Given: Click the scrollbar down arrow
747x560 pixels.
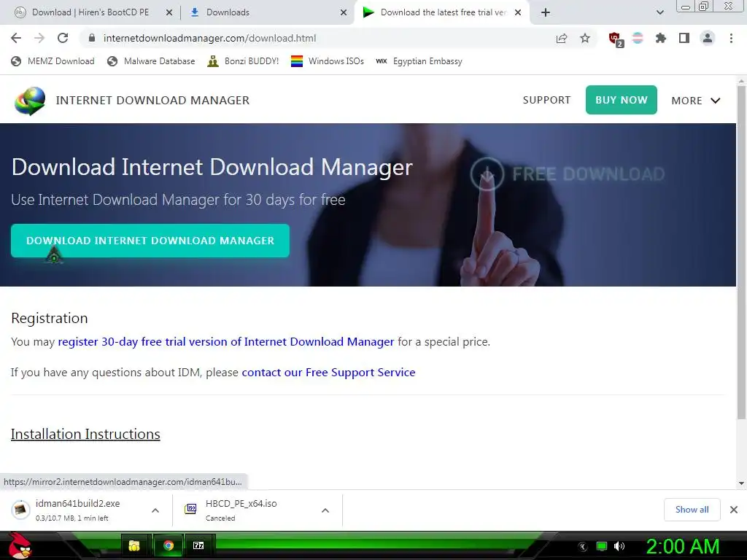Looking at the screenshot, I should [x=741, y=483].
